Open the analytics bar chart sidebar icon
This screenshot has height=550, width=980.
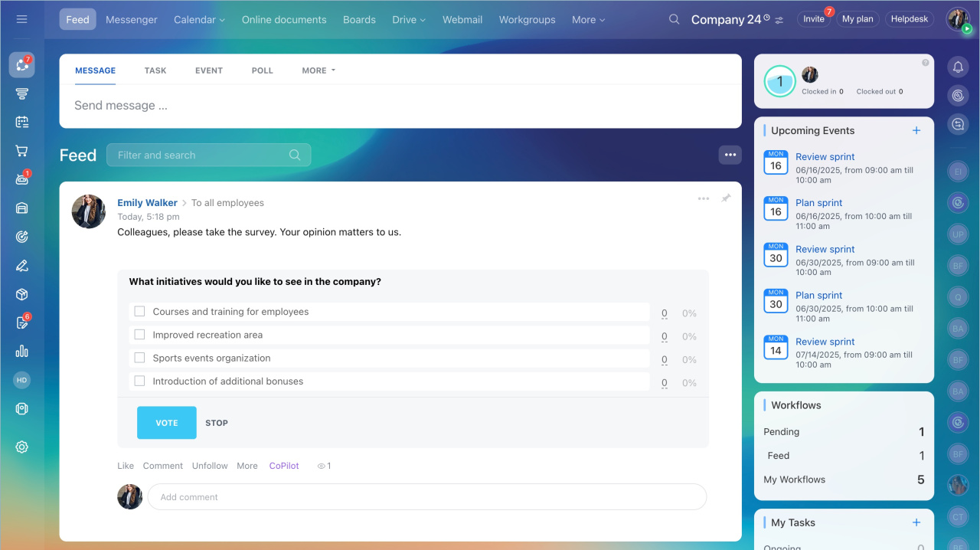click(21, 351)
